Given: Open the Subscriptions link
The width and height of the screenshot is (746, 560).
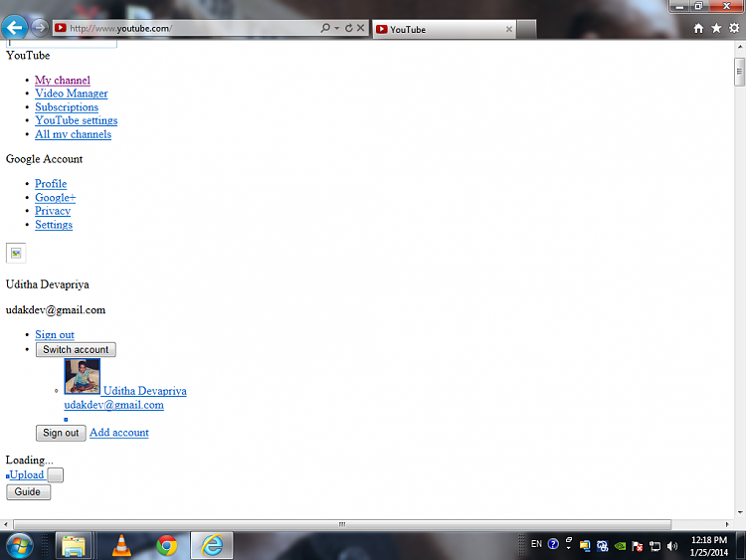Looking at the screenshot, I should (67, 107).
